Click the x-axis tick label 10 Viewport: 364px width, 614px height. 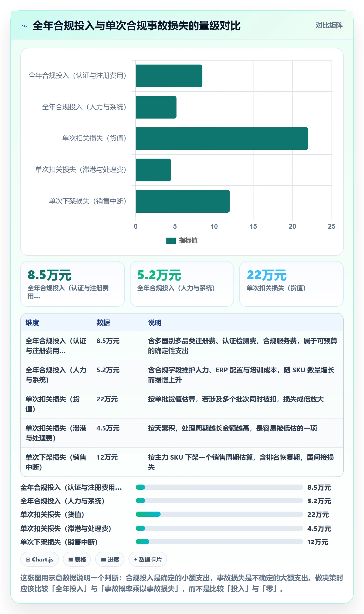click(214, 226)
